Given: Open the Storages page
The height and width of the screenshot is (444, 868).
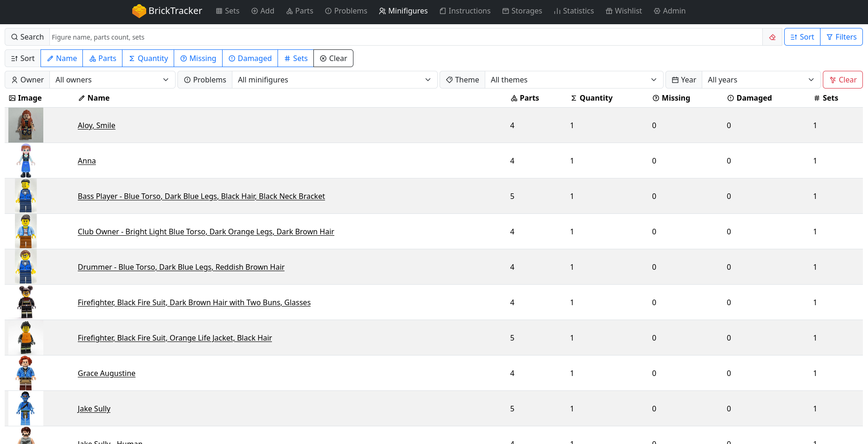Looking at the screenshot, I should [x=522, y=11].
